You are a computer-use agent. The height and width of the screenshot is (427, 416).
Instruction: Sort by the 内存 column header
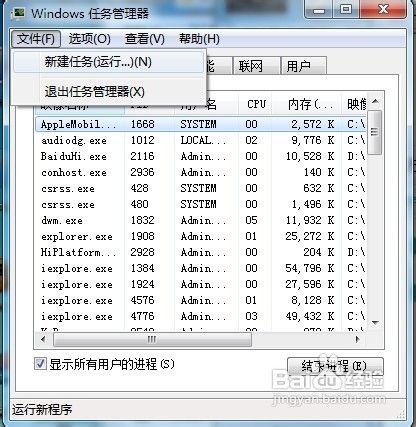coord(307,104)
